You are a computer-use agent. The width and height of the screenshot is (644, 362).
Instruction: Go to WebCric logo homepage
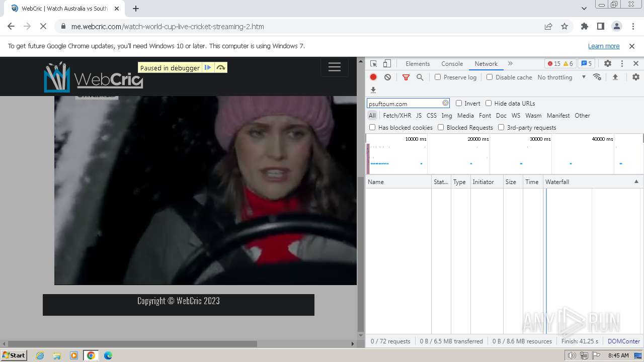tap(93, 77)
